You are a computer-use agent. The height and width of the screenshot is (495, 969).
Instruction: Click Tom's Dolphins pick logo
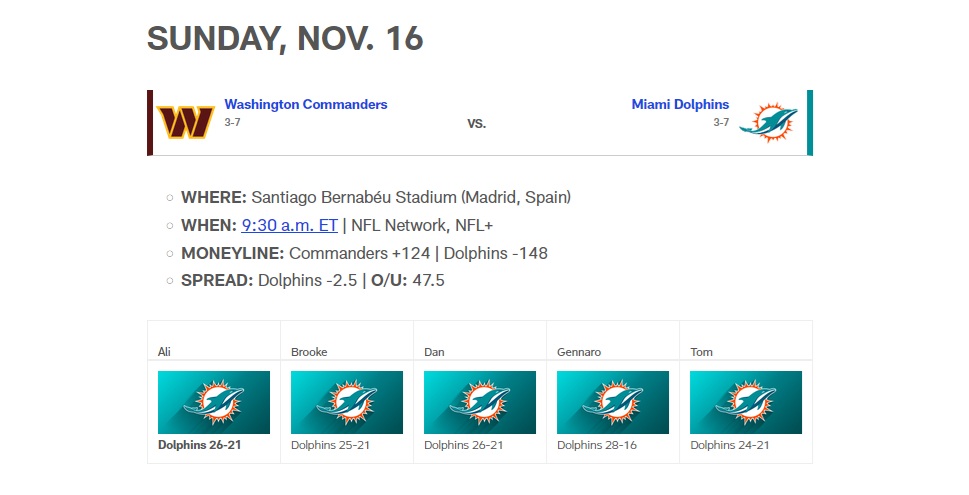pos(746,402)
